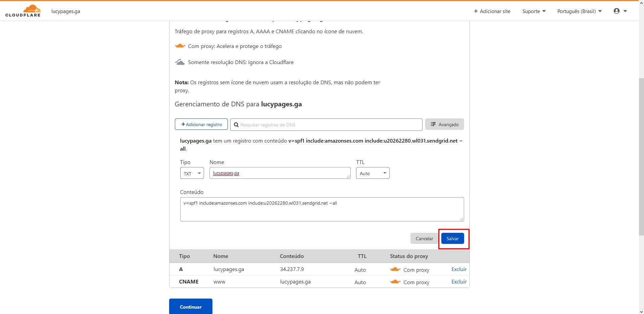Click Excluir for the CNAME www record
Screen dimensions: 644x314
tap(459, 281)
